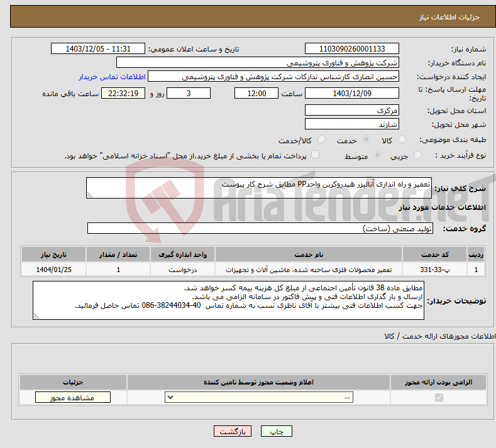Viewport: 496px width, 448px height.
Task: Select the خدمت radio button
Action: tap(366, 139)
